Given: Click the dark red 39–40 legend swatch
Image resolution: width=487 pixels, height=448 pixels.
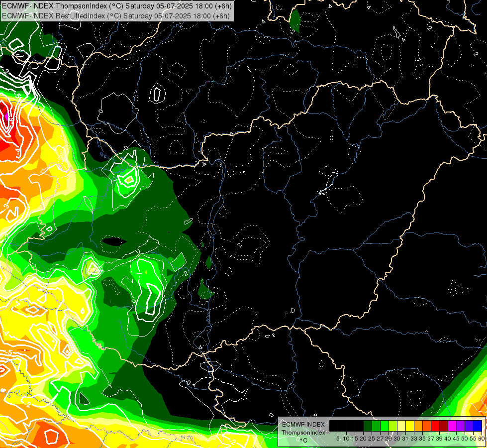Looking at the screenshot, I should pyautogui.click(x=444, y=426).
